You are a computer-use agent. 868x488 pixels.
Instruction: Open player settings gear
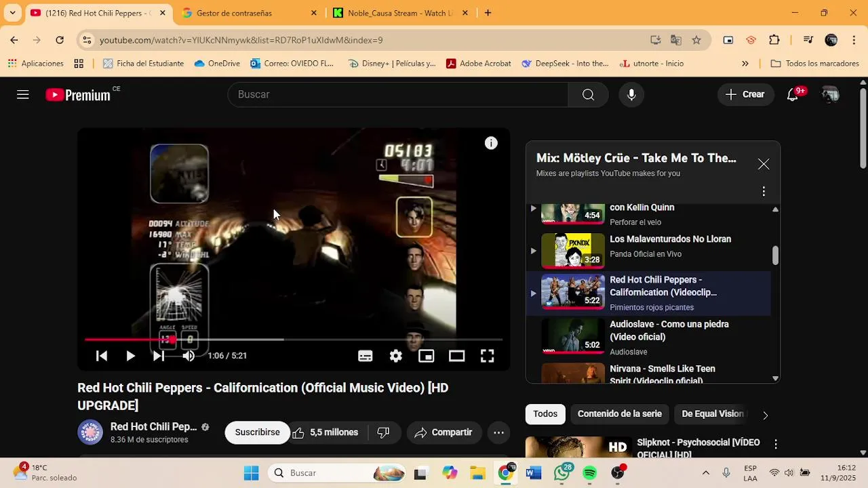tap(396, 356)
